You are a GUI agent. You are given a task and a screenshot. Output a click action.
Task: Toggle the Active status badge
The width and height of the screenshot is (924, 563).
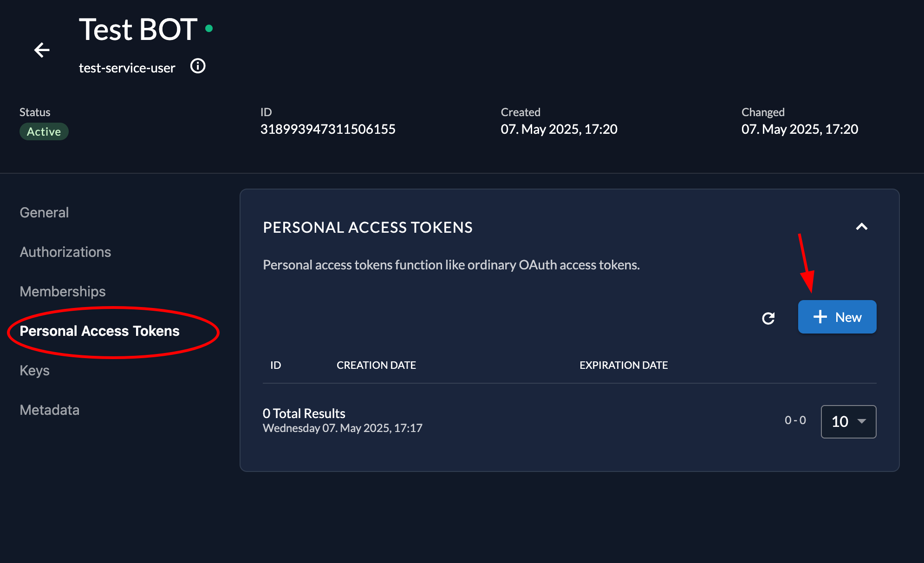click(x=44, y=131)
